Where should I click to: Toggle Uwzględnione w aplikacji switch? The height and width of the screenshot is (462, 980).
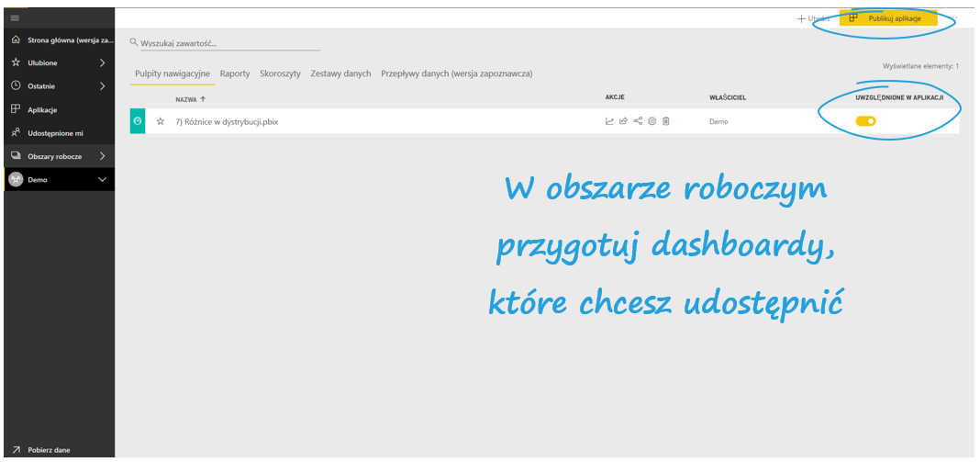(865, 121)
